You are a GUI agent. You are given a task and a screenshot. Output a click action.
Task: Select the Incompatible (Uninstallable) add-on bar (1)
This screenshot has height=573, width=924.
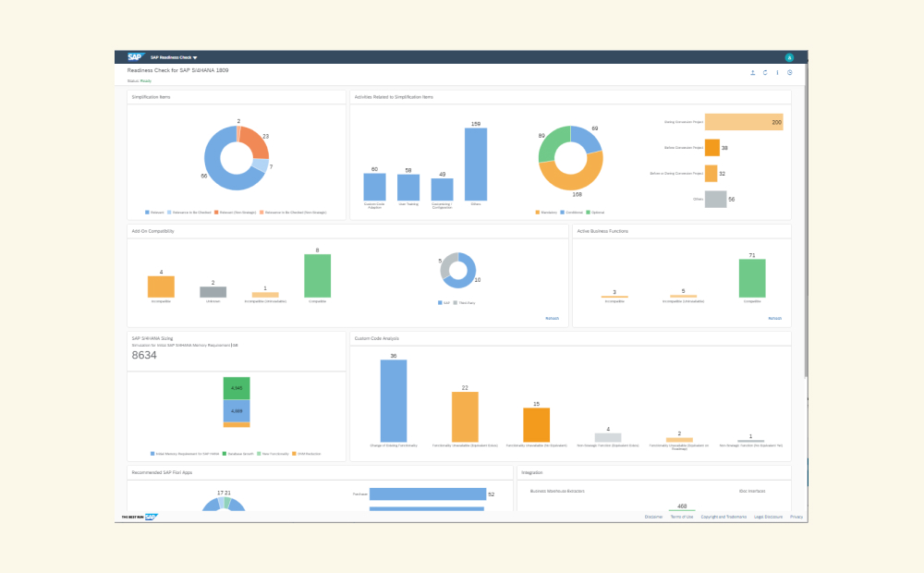265,295
